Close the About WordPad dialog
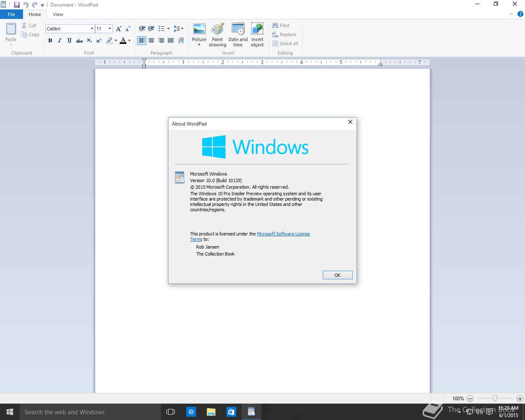The height and width of the screenshot is (420, 525). click(x=350, y=122)
